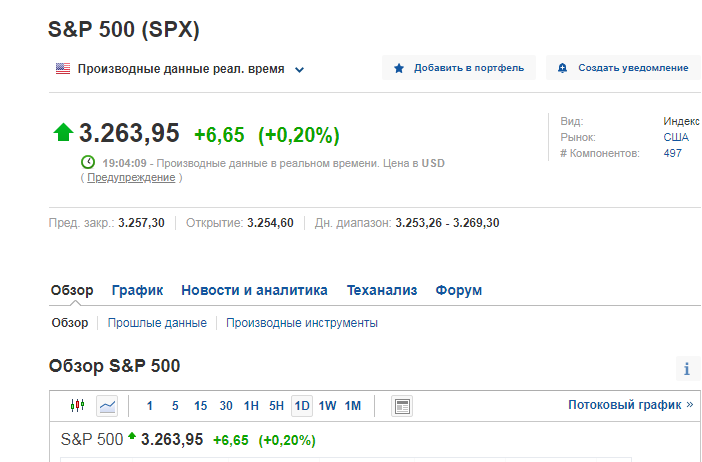Open Новости и аналитика tab
This screenshot has height=462, width=702.
pyautogui.click(x=254, y=290)
